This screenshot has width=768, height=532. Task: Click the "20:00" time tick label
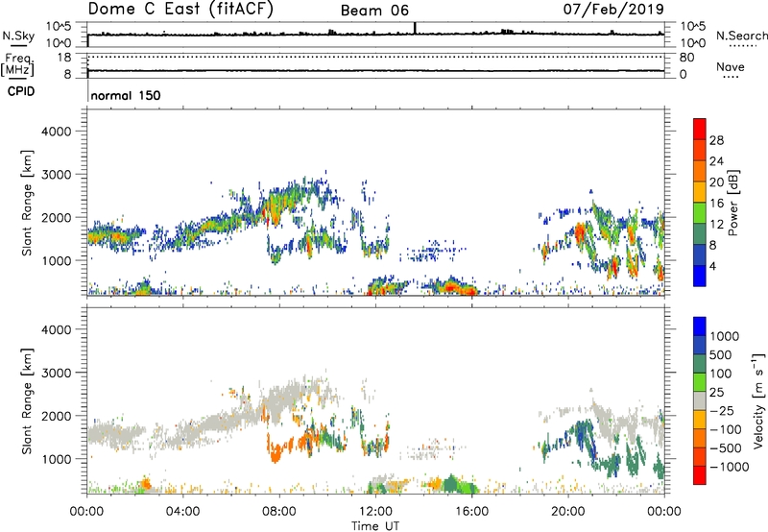(x=567, y=512)
